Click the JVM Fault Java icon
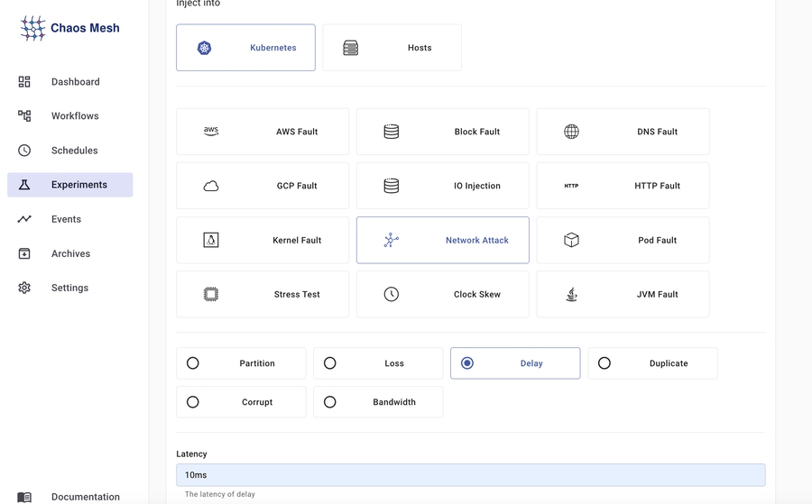Viewport: 812px width, 504px height. [x=571, y=294]
